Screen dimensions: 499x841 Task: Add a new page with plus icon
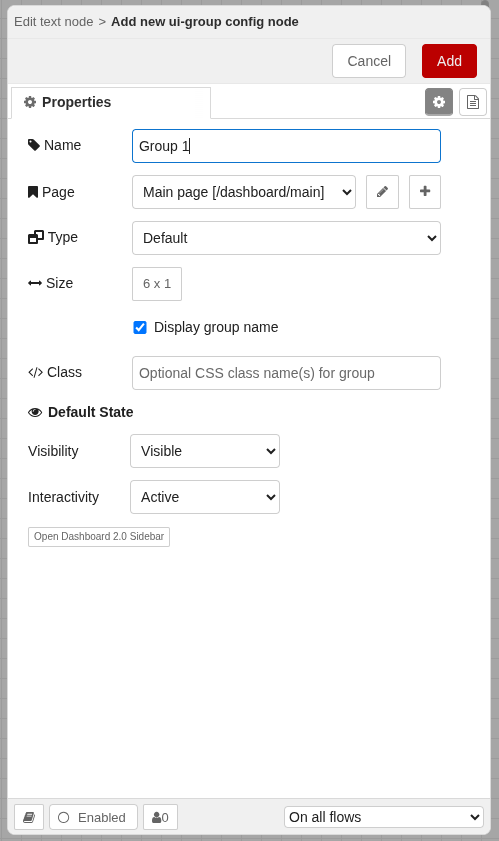[x=425, y=192]
